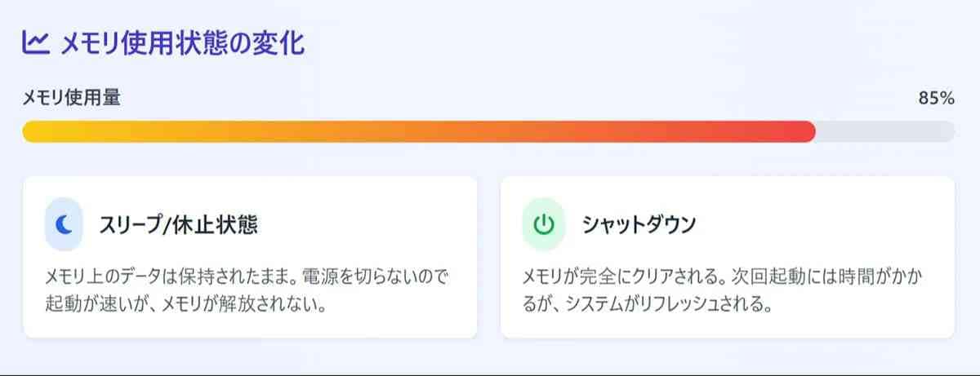The image size is (980, 376).
Task: Click the phrase 起動が速いが
Action: tap(90, 306)
